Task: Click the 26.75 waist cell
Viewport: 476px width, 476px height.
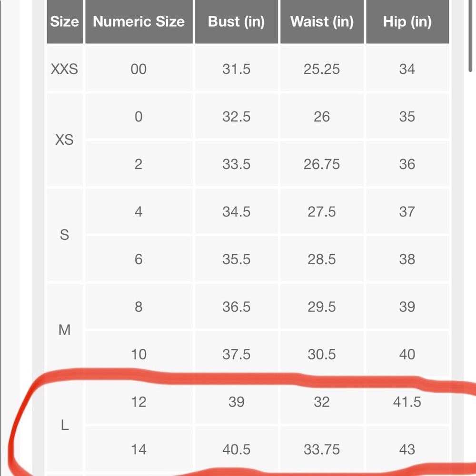Action: pos(322,164)
